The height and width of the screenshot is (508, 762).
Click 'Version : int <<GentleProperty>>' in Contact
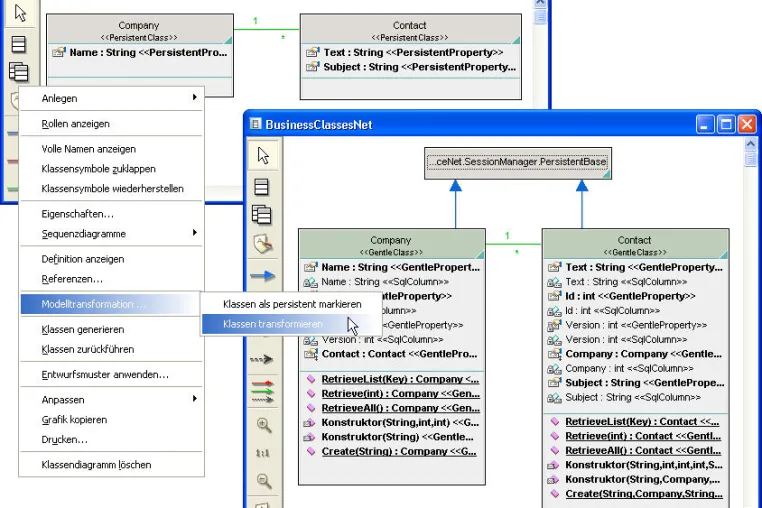[x=636, y=325]
